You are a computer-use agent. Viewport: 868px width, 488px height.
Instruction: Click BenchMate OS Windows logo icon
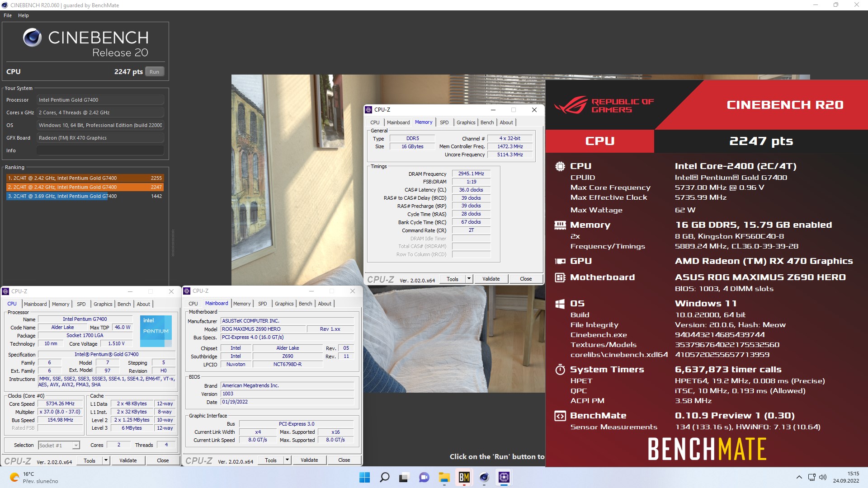(560, 304)
